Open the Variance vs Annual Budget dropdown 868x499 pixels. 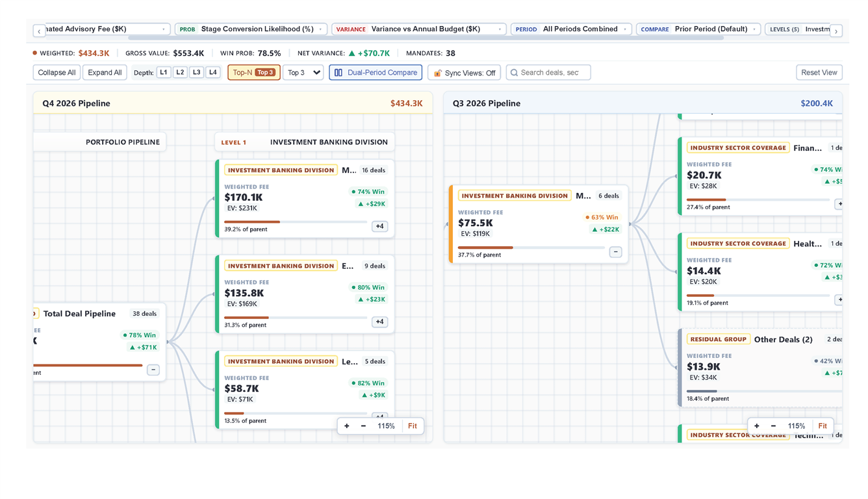(x=419, y=29)
